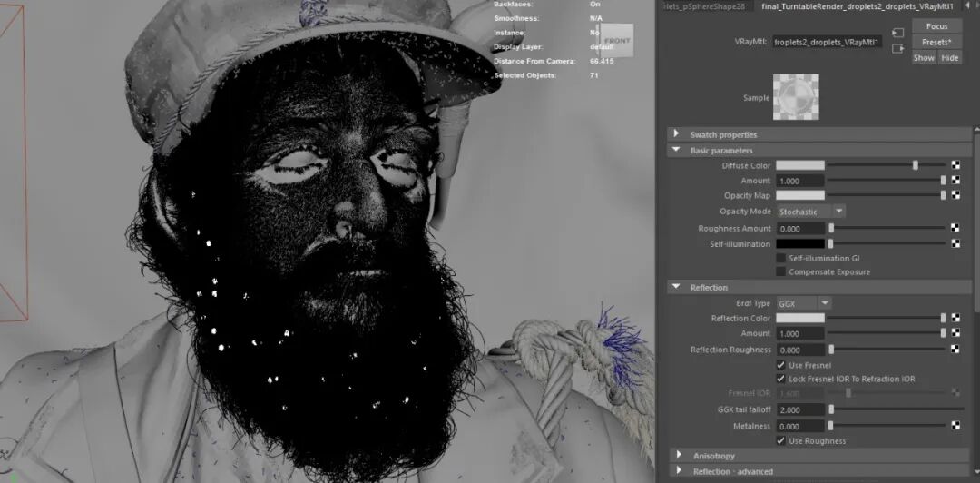The width and height of the screenshot is (980, 483).
Task: Open map button for Reflection Color
Action: 955,318
